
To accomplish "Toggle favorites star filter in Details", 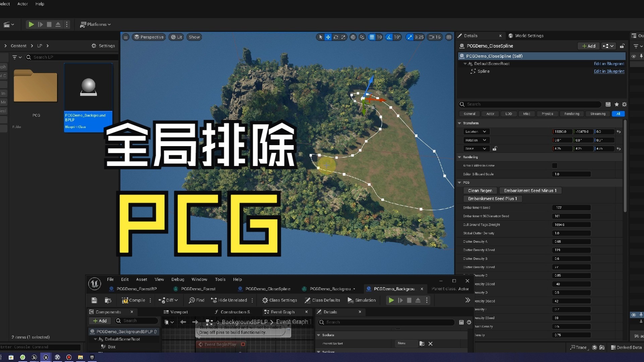I will pos(616,105).
